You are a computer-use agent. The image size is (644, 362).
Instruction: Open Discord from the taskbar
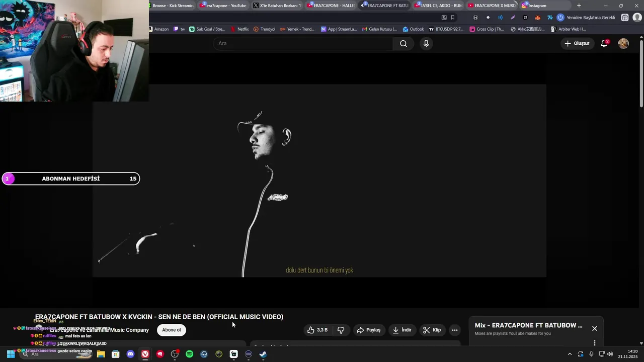pos(131,354)
